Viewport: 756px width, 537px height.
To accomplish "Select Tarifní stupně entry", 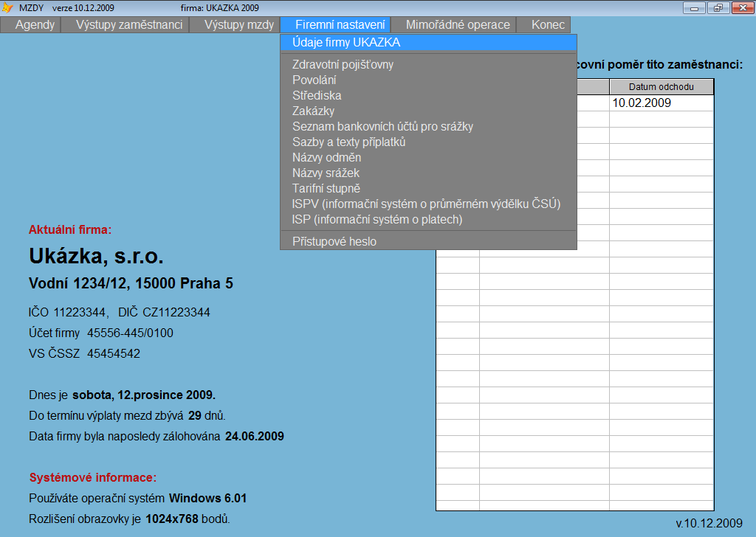I will tap(428, 188).
